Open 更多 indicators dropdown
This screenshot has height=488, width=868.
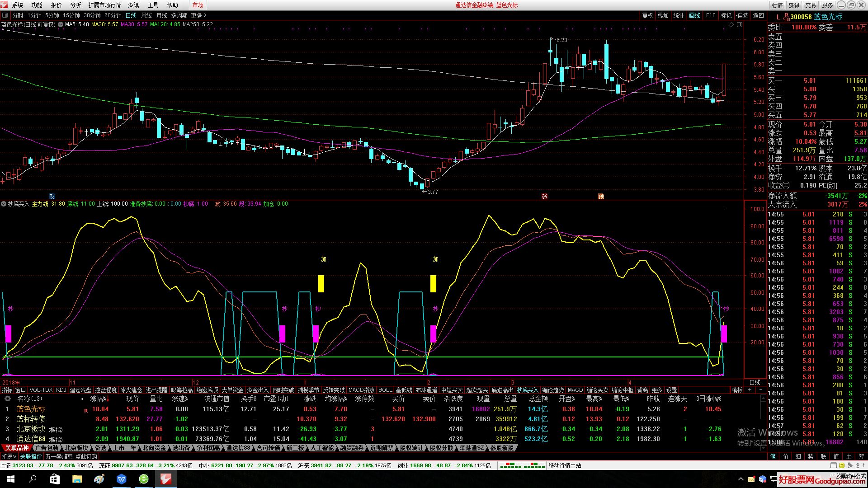(657, 390)
